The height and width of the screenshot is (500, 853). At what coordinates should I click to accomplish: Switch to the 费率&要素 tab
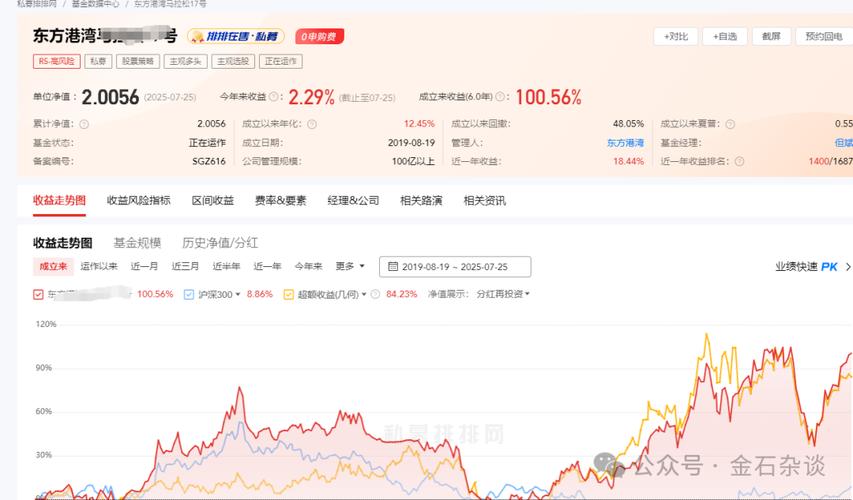pos(281,200)
